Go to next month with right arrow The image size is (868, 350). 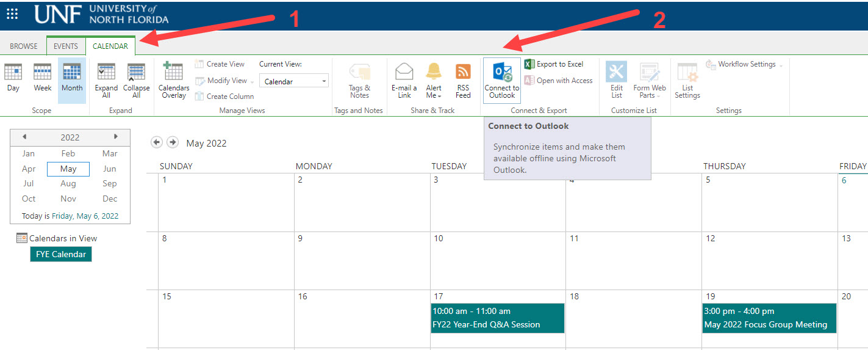[x=173, y=142]
